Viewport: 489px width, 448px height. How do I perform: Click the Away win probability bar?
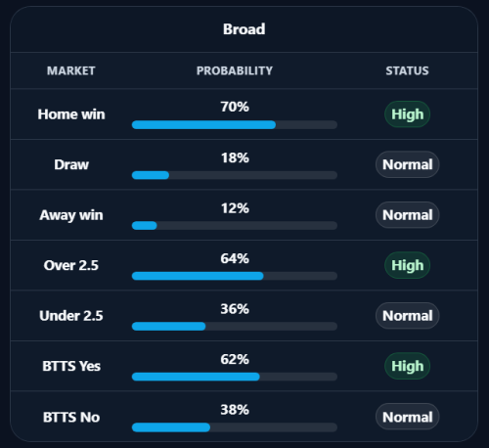pyautogui.click(x=235, y=225)
